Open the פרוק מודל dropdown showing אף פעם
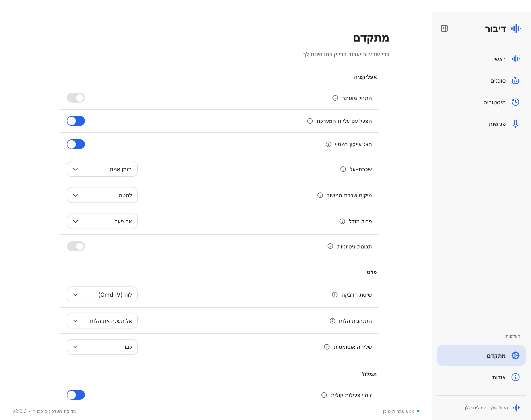The width and height of the screenshot is (531, 420). point(102,221)
